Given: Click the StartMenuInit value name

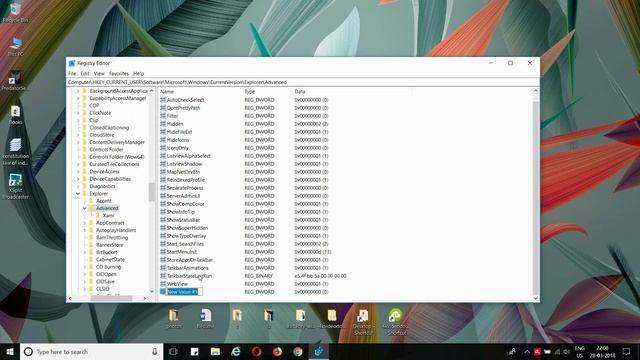Looking at the screenshot, I should (182, 252).
